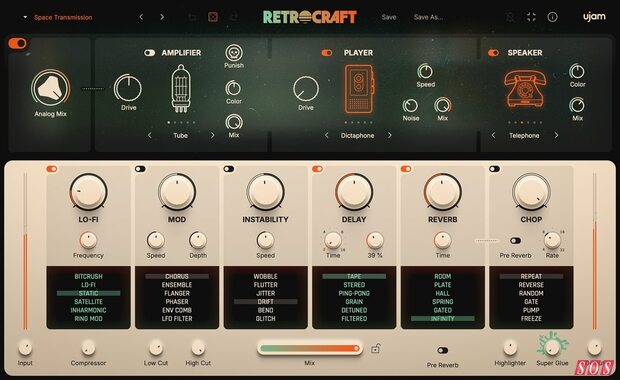Select FREEZE in the CHOP list
Image resolution: width=620 pixels, height=380 pixels.
531,319
